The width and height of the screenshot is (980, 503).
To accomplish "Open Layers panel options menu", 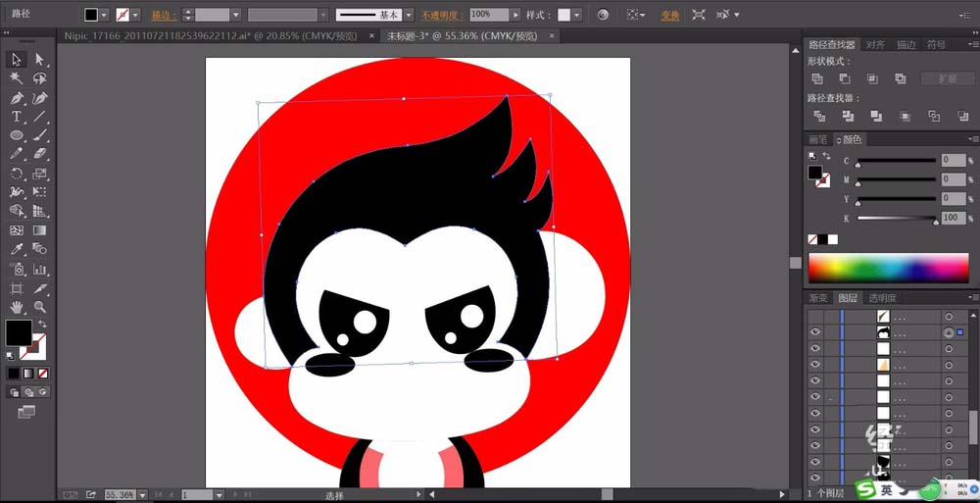I will pos(973,298).
